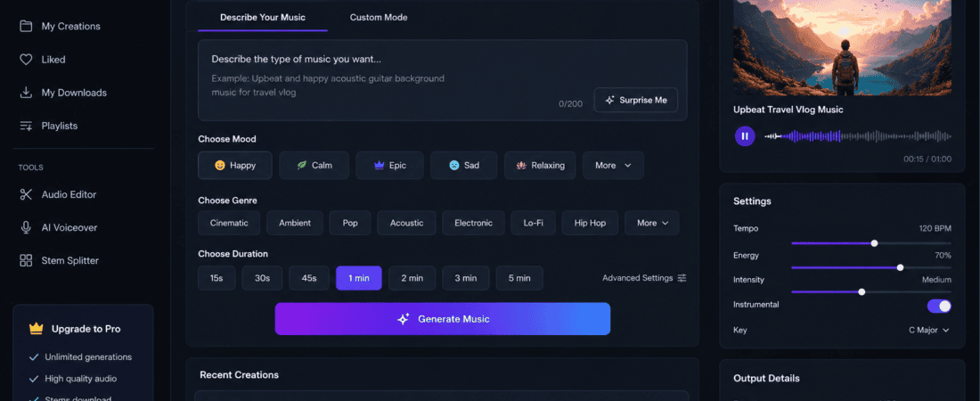Set duration to 5 min

(519, 278)
